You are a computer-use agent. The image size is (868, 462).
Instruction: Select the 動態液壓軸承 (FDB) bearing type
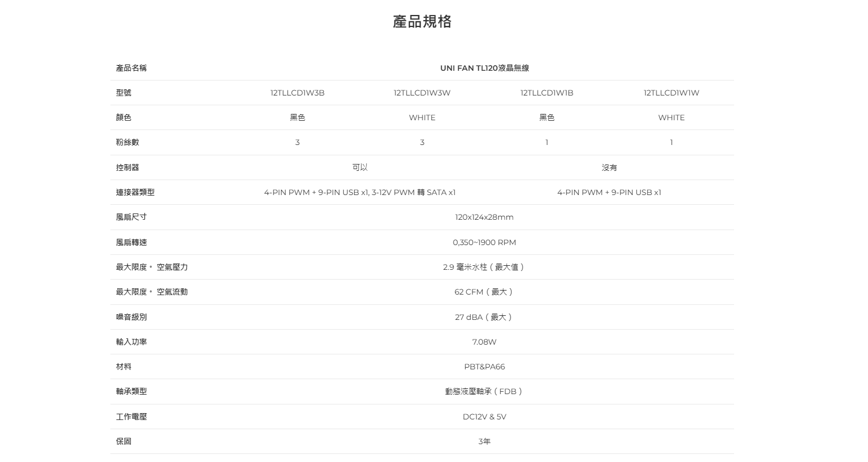point(484,391)
